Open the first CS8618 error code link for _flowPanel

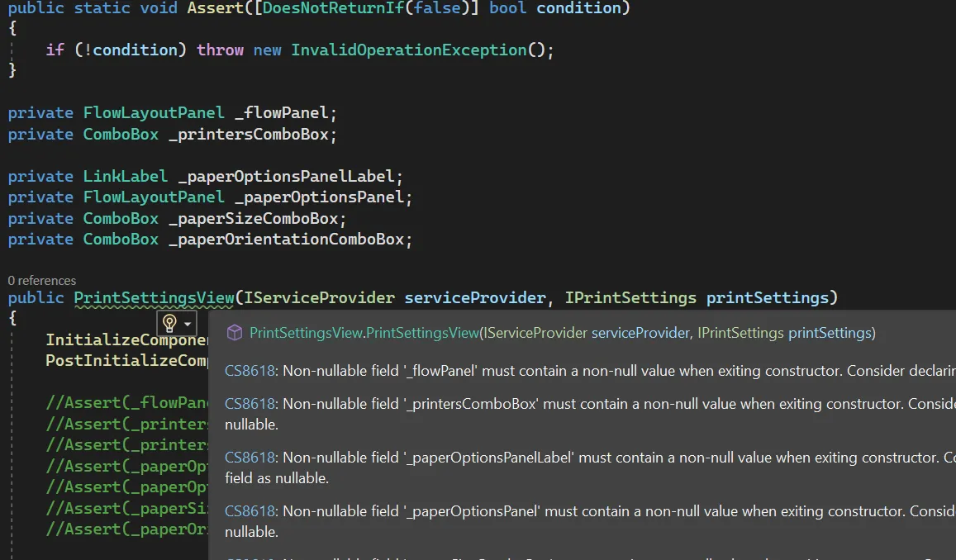pos(250,371)
